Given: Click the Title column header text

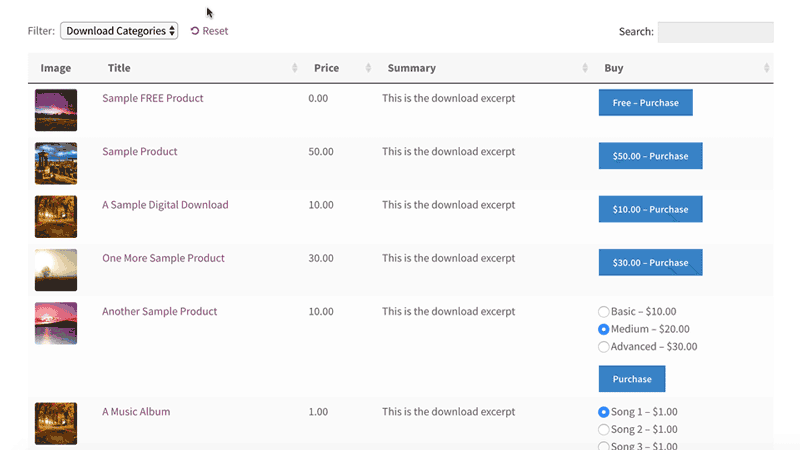Looking at the screenshot, I should [119, 68].
